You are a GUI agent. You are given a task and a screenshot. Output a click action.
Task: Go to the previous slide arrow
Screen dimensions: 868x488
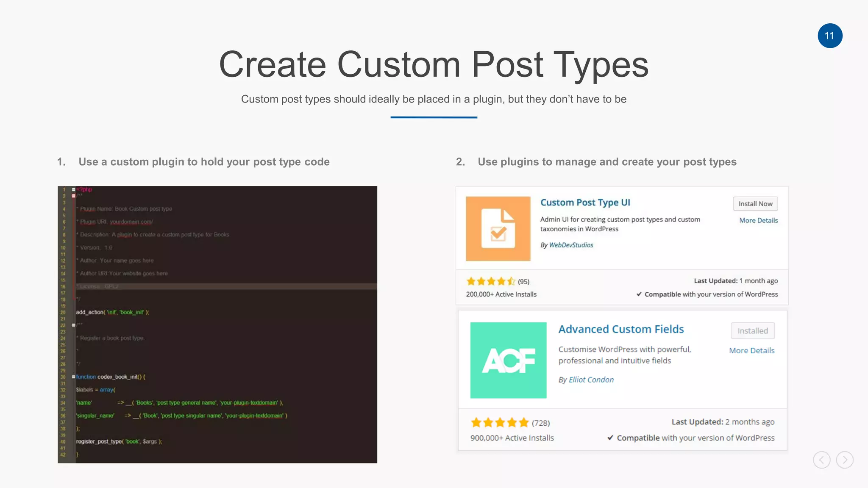[821, 460]
